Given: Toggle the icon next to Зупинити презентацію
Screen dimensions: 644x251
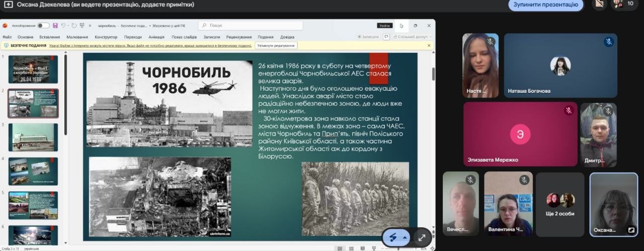Looking at the screenshot, I should pos(599,4).
